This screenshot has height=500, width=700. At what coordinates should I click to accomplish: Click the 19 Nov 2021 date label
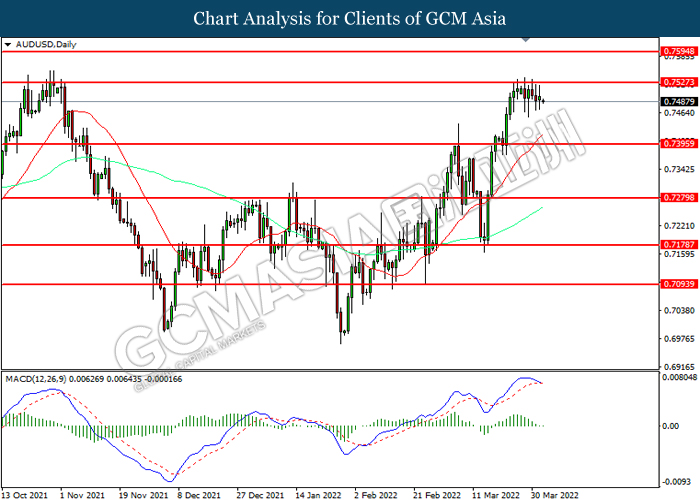(x=143, y=495)
